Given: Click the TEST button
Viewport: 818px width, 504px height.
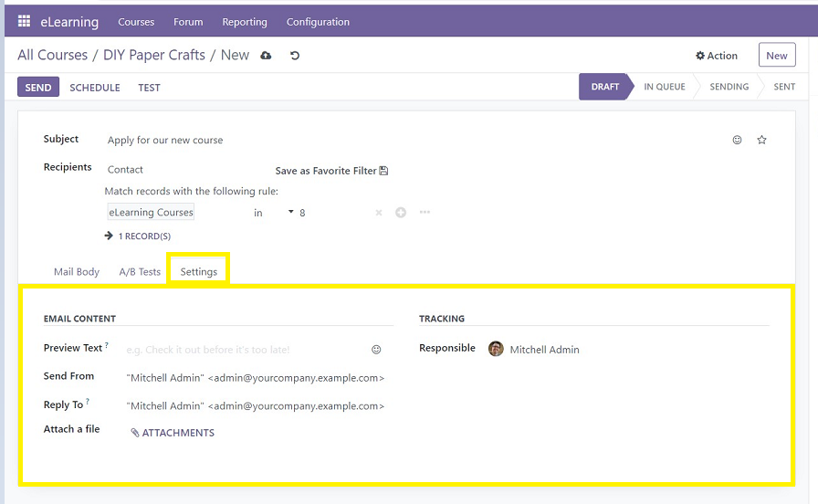Looking at the screenshot, I should click(x=149, y=88).
